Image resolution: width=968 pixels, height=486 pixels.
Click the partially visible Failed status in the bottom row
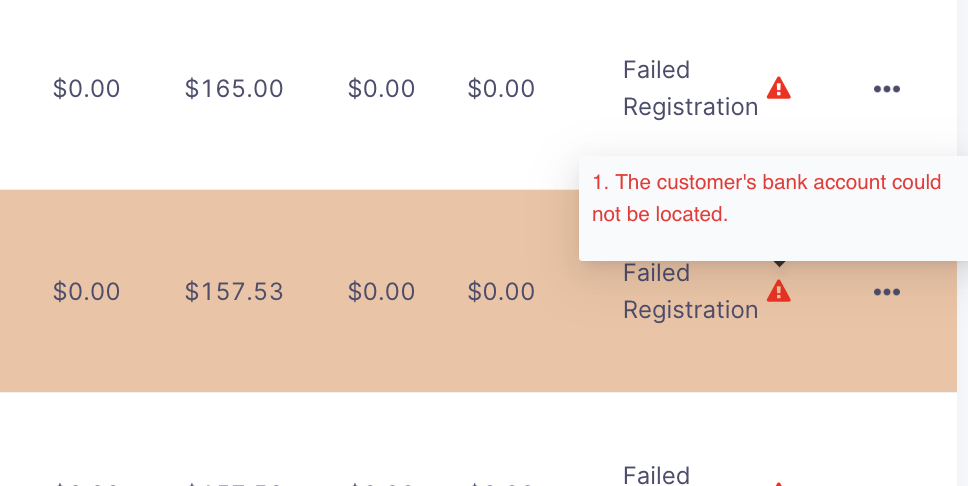[x=656, y=476]
